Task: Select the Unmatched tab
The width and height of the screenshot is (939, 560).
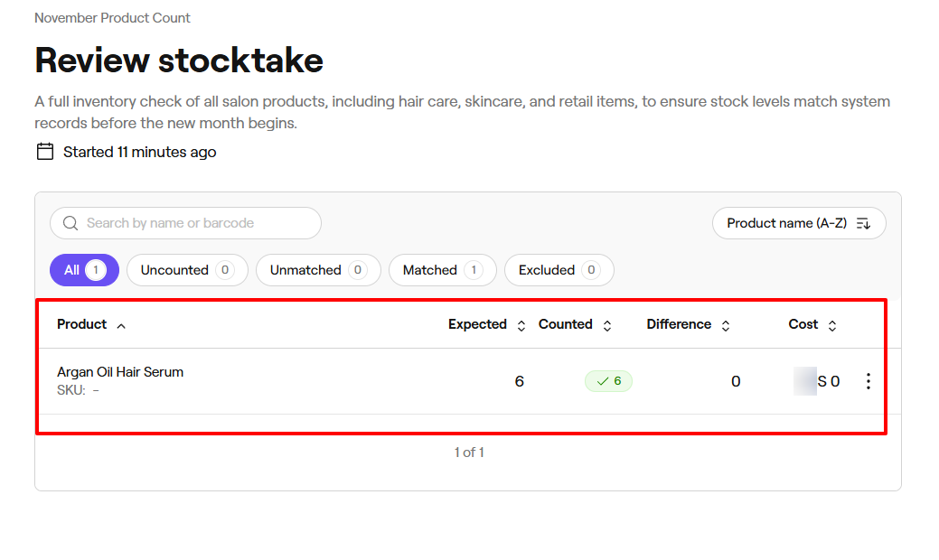Action: pyautogui.click(x=318, y=270)
